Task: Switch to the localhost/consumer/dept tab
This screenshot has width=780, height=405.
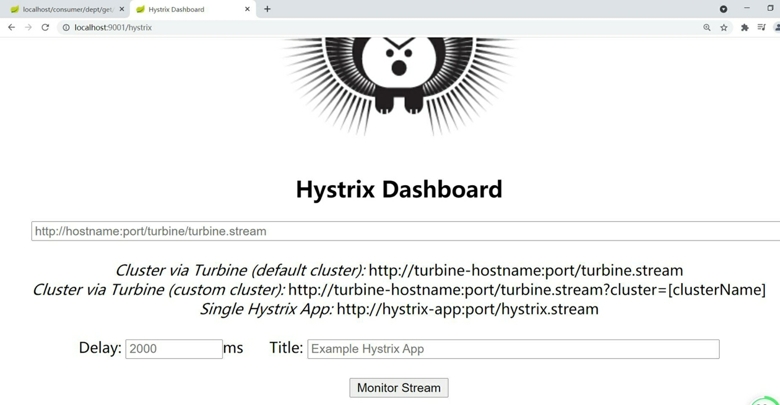Action: (x=65, y=9)
